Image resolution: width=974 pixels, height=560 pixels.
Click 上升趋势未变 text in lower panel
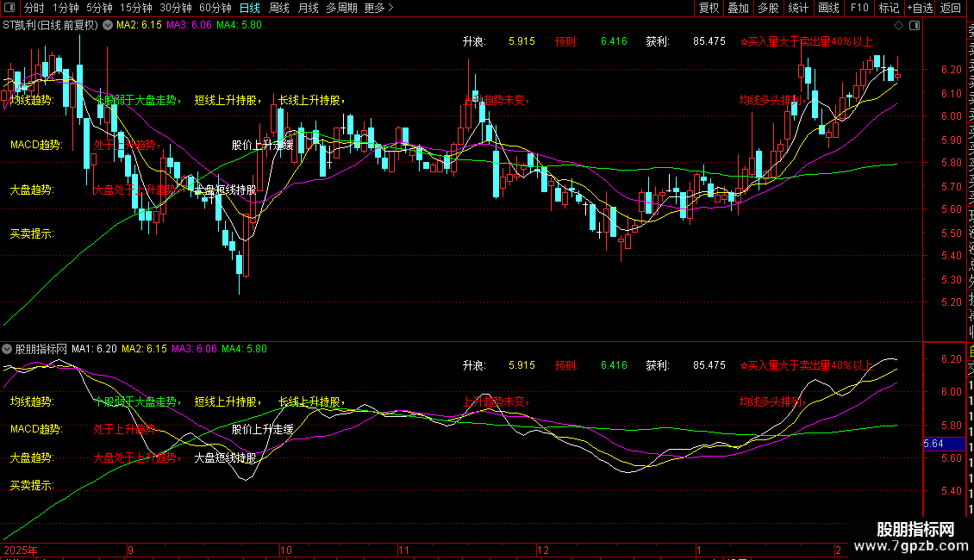(496, 401)
